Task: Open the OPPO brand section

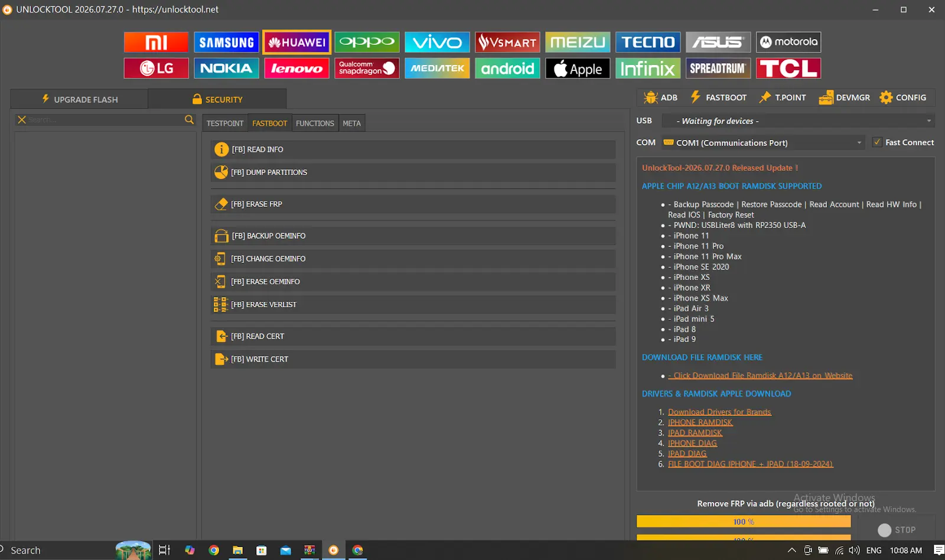Action: (x=367, y=42)
